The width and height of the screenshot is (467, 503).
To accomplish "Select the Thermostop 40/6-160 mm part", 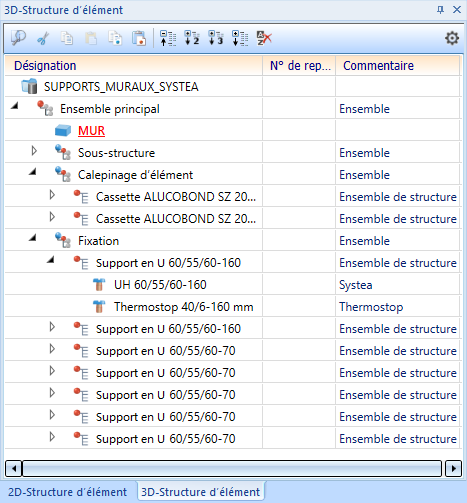I will point(183,307).
